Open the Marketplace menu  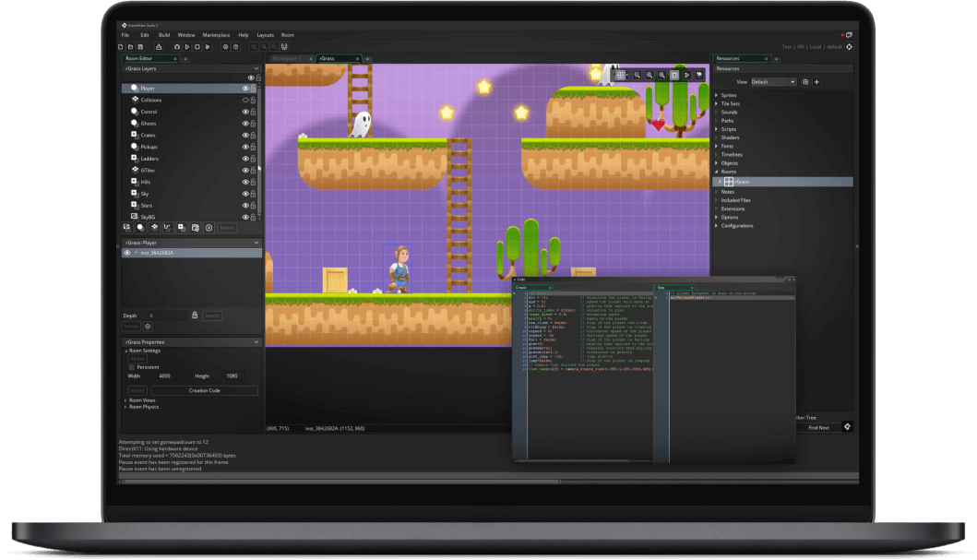pyautogui.click(x=215, y=34)
